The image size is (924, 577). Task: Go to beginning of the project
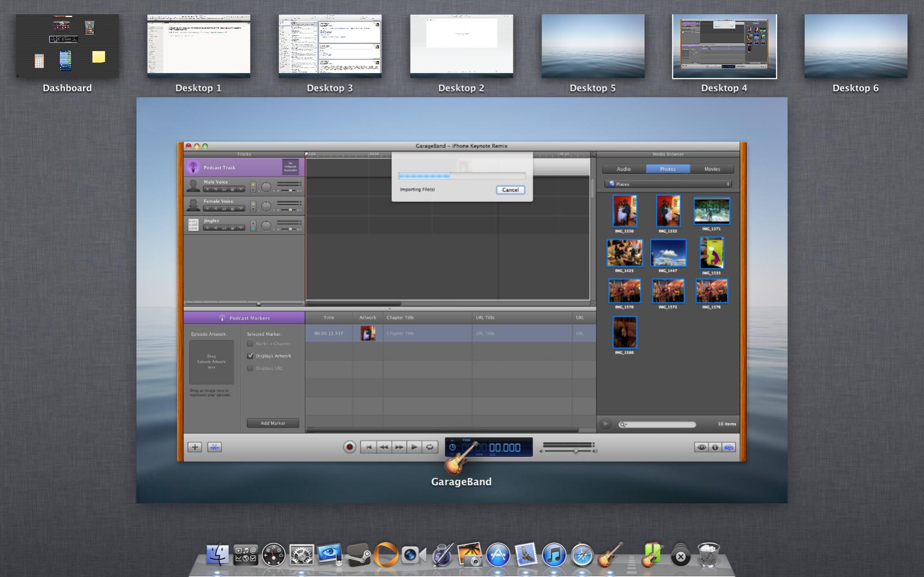pos(368,447)
